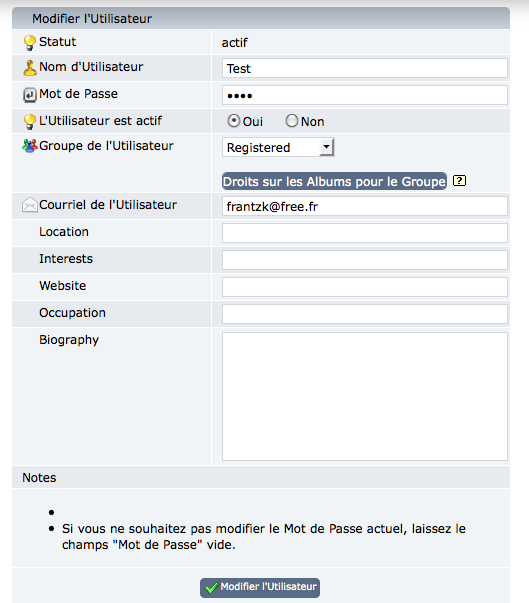
Task: Click the key icon beside Mot de Passe
Action: click(30, 95)
